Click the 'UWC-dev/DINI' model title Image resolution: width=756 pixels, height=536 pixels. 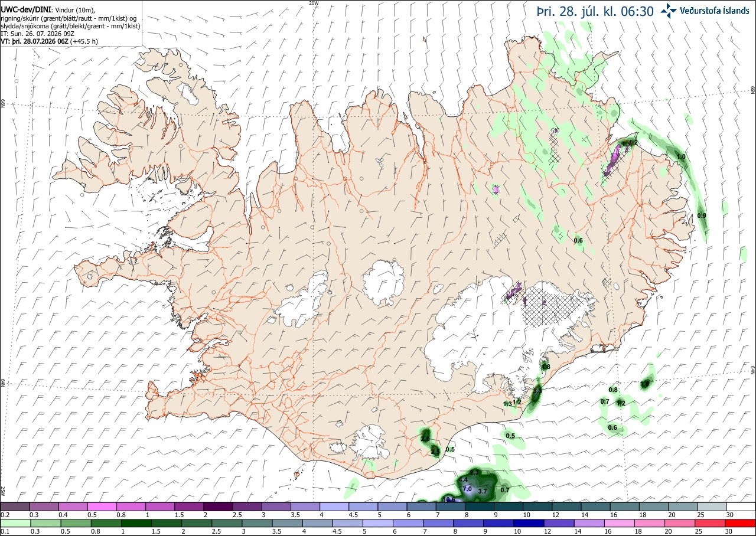[x=25, y=10]
